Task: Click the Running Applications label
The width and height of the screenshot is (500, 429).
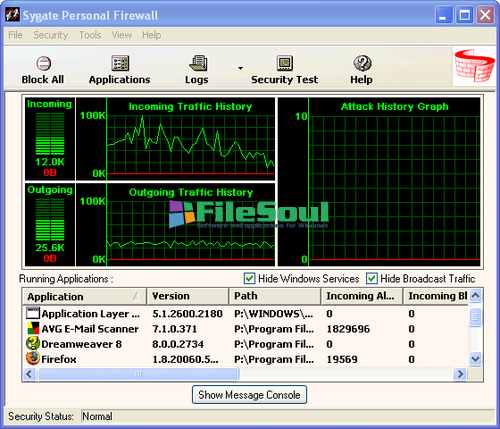Action: tap(66, 279)
